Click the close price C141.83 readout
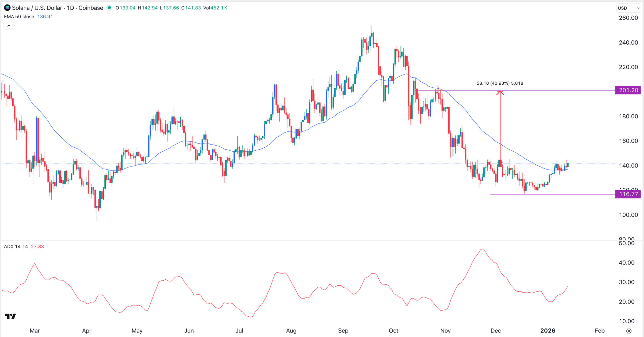This screenshot has height=337, width=644. (191, 8)
